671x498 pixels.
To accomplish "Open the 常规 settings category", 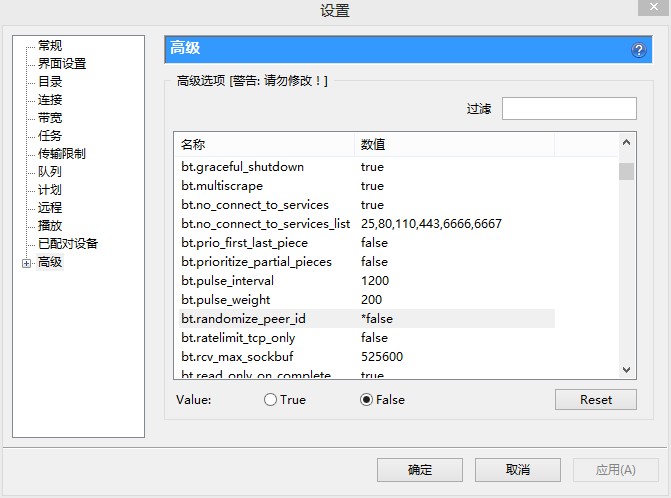I will click(x=50, y=46).
